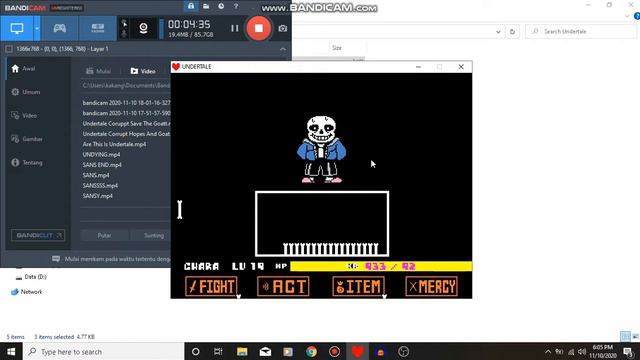The height and width of the screenshot is (360, 640).
Task: Open Cortana circle on taskbar
Action: (x=196, y=351)
